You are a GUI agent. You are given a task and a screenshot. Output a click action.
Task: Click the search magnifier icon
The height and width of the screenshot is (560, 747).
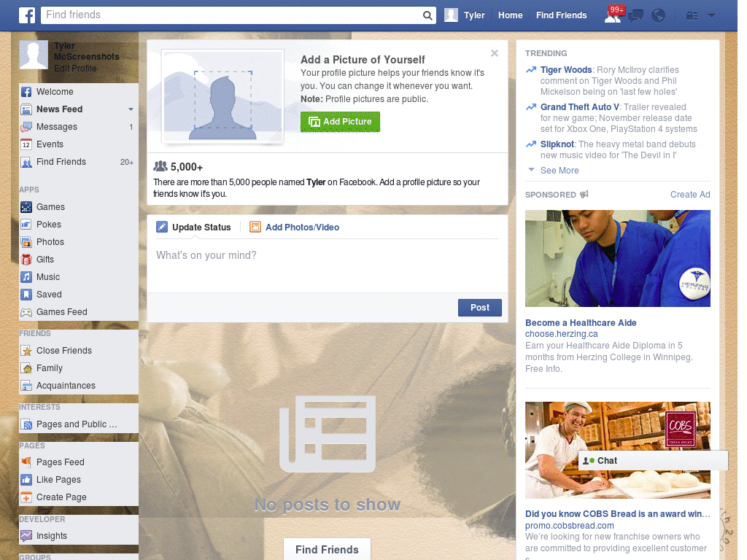427,15
